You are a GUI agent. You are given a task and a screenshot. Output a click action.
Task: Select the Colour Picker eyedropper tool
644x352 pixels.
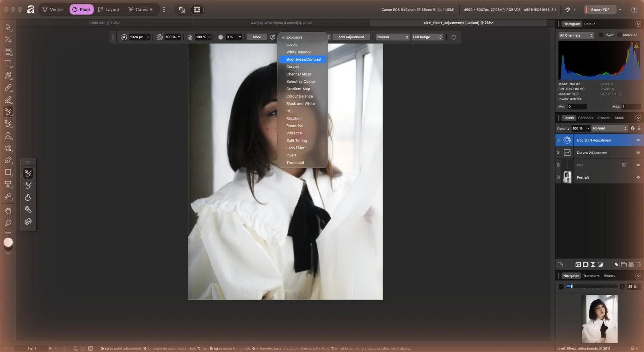tap(8, 196)
